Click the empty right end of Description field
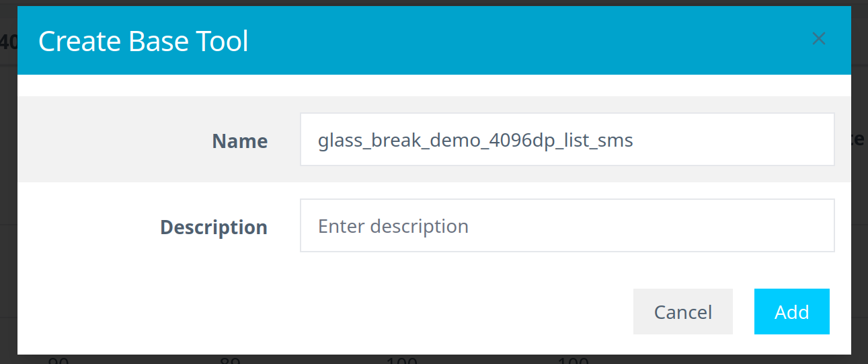This screenshot has height=364, width=868. coord(773,226)
